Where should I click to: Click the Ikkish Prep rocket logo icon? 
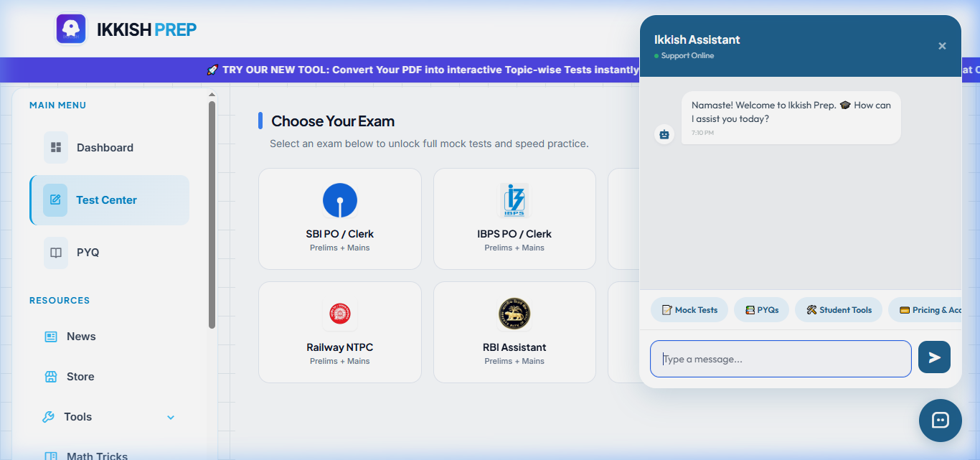click(x=71, y=29)
